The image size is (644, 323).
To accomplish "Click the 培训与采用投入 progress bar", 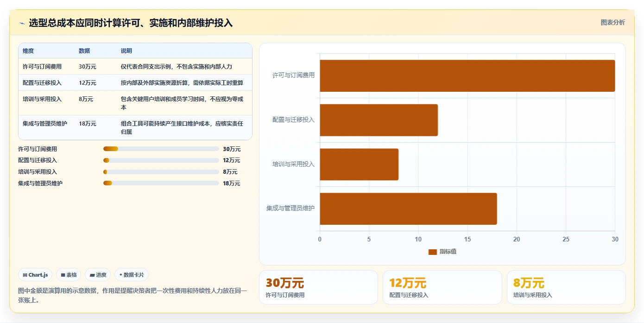I will pos(161,172).
